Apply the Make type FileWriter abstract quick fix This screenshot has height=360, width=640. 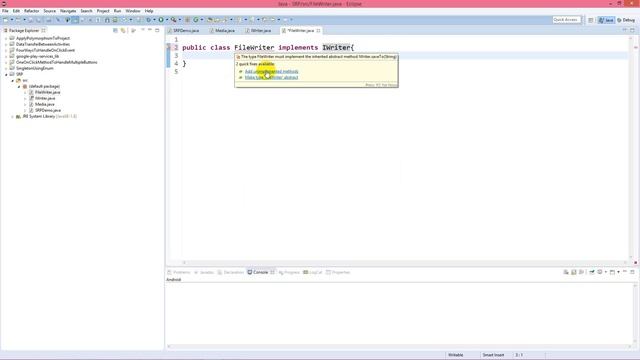[271, 77]
